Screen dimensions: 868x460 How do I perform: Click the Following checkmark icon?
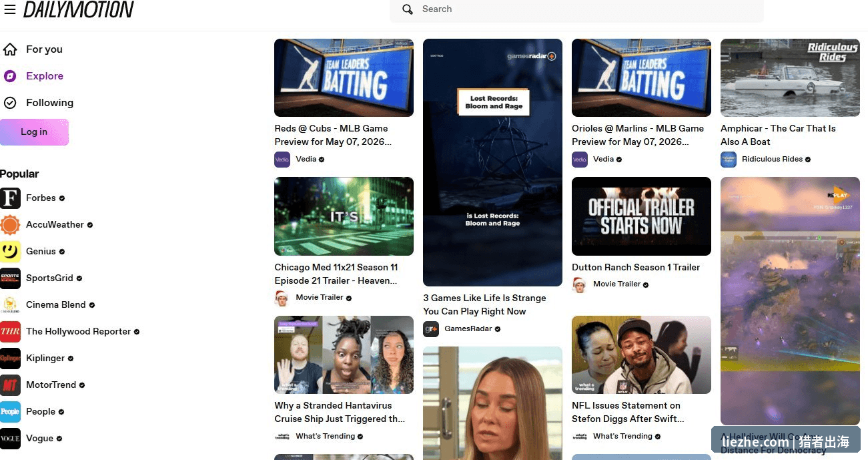[x=10, y=103]
